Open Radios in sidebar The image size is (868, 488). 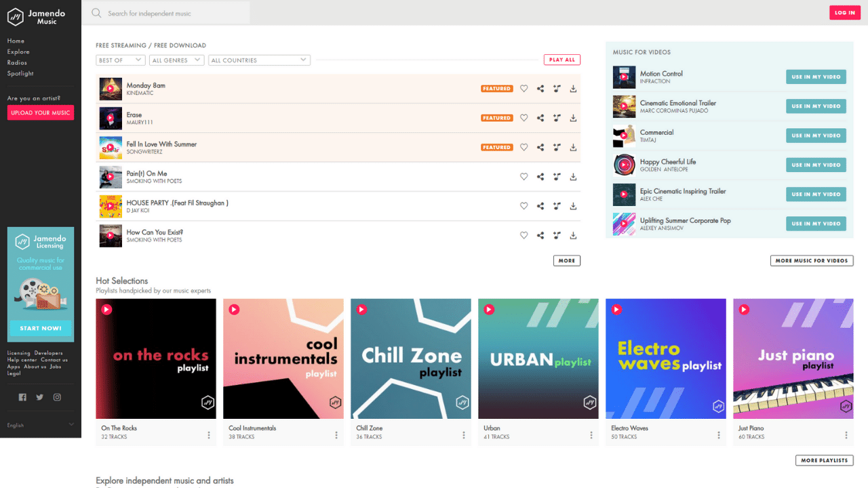[x=17, y=62]
